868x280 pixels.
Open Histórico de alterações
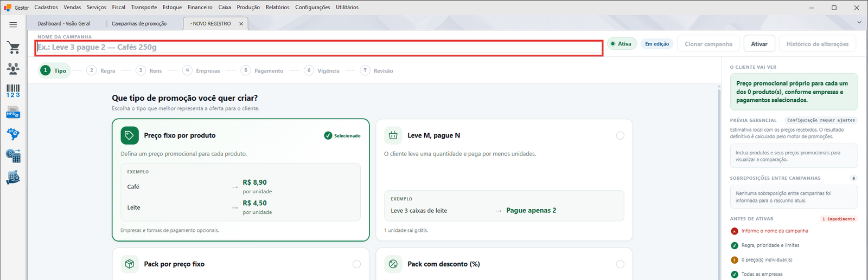[x=818, y=44]
